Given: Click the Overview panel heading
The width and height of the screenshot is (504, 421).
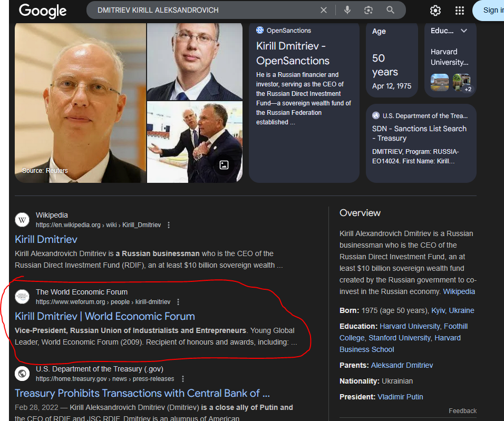Looking at the screenshot, I should click(360, 213).
